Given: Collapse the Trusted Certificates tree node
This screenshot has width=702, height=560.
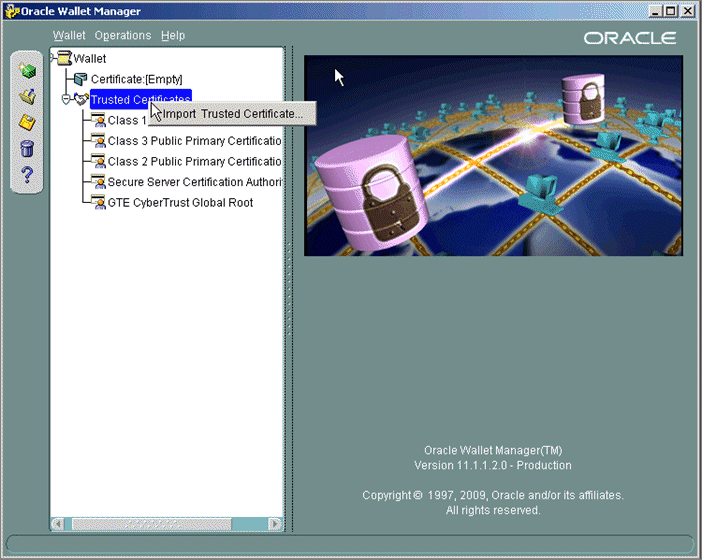Looking at the screenshot, I should tap(66, 99).
